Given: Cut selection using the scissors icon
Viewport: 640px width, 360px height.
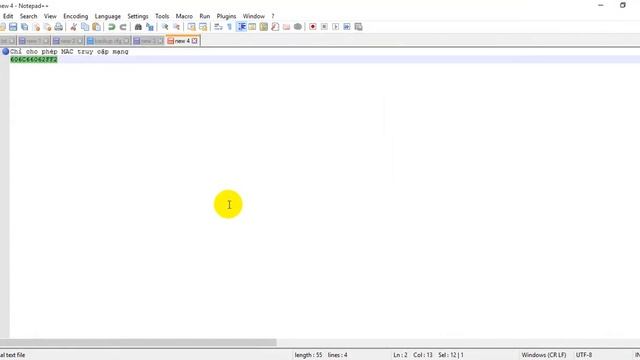Looking at the screenshot, I should tap(73, 27).
